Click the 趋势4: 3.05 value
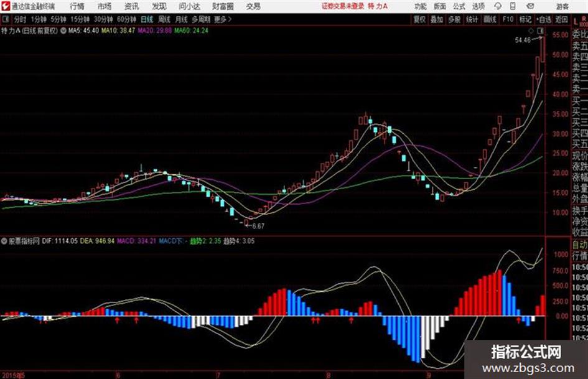This screenshot has height=379, width=588. [x=239, y=241]
